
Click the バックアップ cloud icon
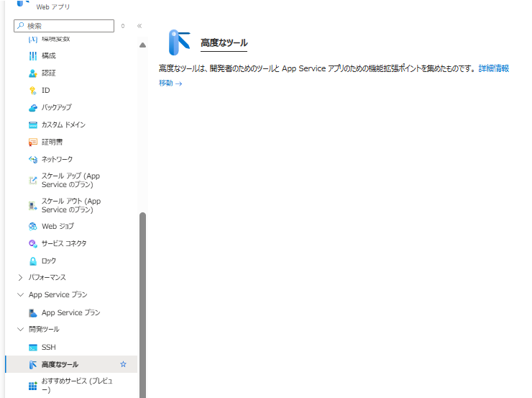click(33, 108)
